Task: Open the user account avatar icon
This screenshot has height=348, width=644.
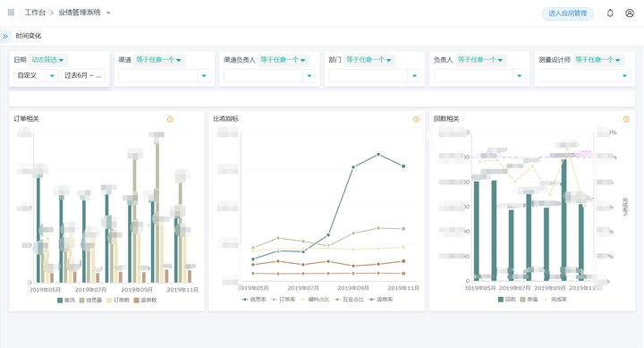Action: (630, 13)
